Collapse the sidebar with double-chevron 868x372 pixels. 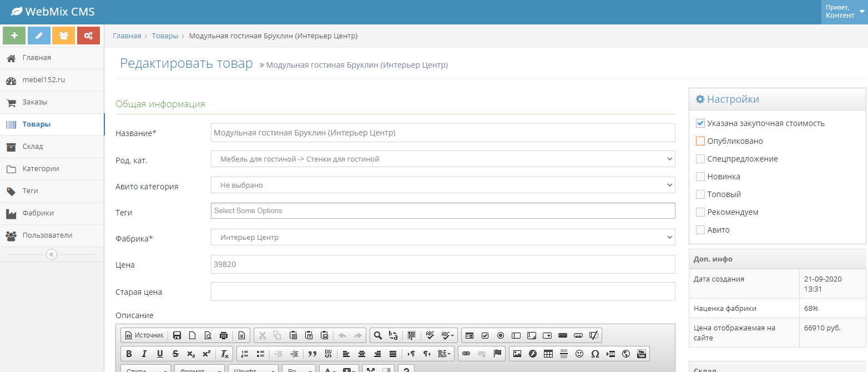(x=52, y=254)
